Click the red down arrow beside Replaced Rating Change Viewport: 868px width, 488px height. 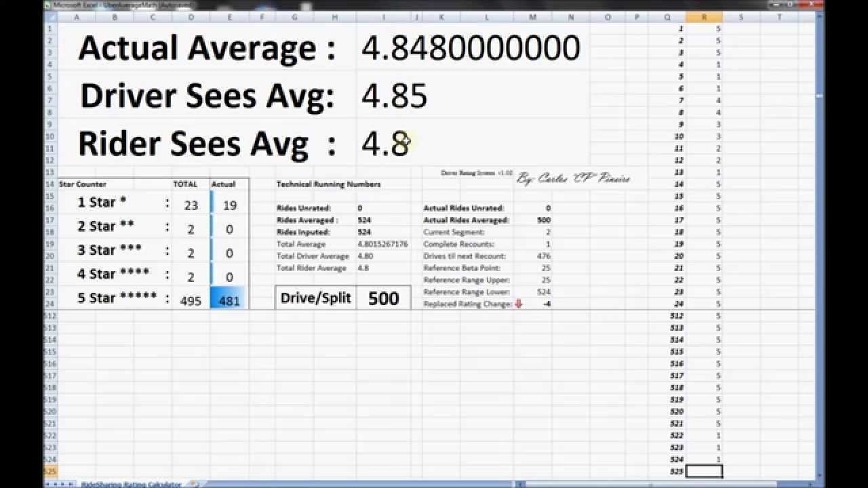point(519,304)
